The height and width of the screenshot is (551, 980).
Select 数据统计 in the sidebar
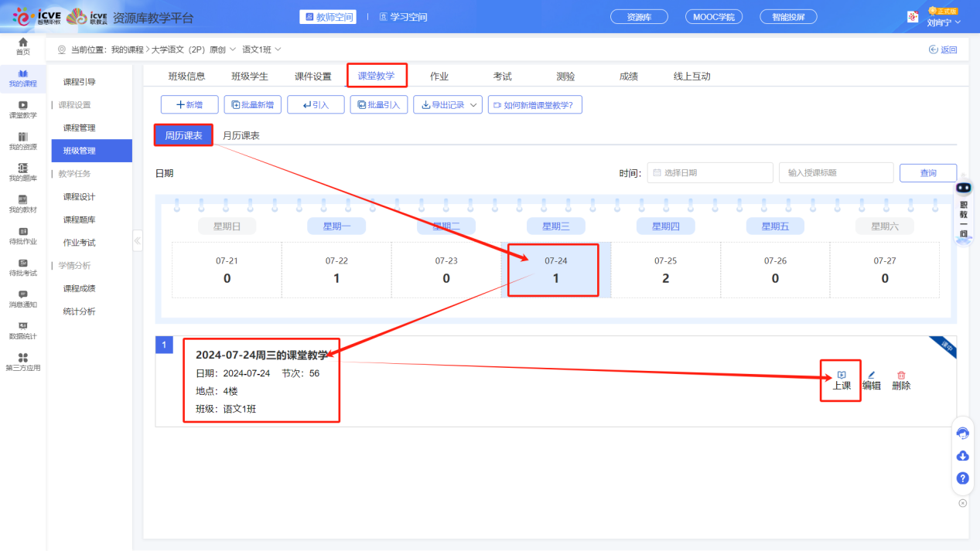[x=22, y=331]
